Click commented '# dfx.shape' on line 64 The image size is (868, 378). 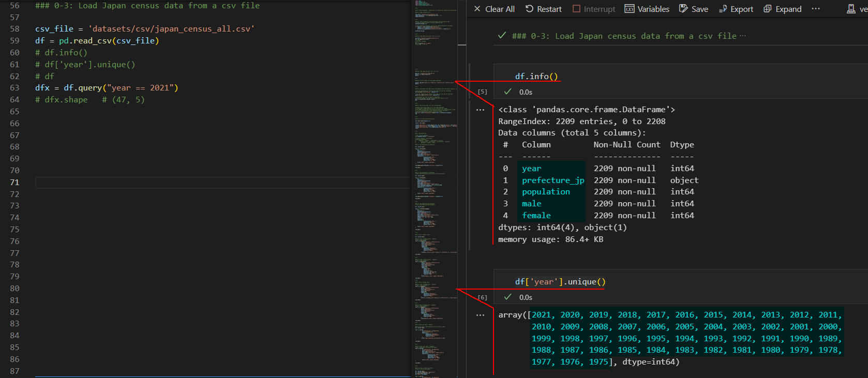pos(61,100)
